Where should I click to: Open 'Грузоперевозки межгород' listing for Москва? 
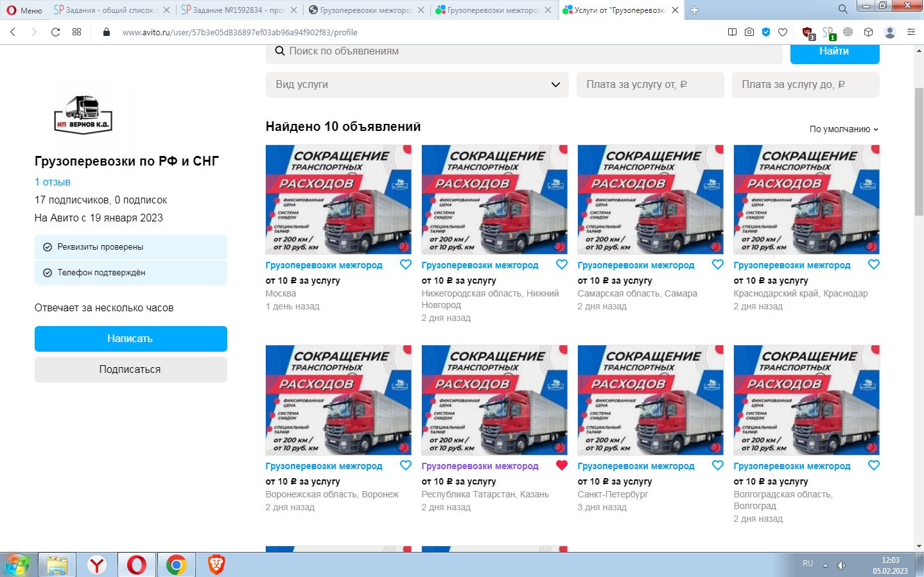coord(324,265)
